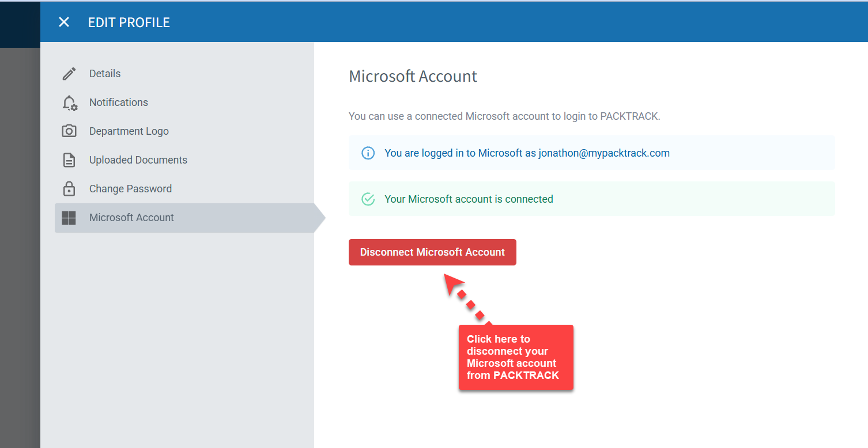The width and height of the screenshot is (868, 448).
Task: Select the Department Logo menu item
Action: pyautogui.click(x=129, y=131)
